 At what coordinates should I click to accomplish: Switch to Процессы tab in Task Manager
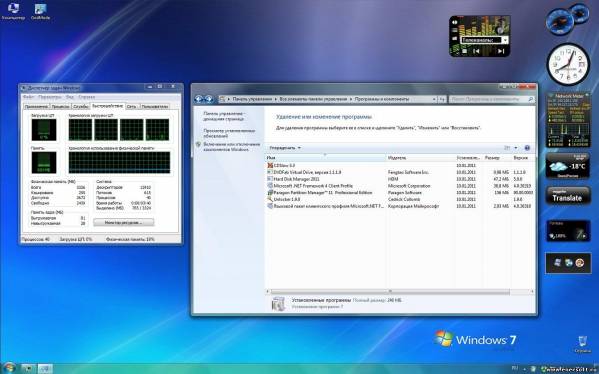[x=60, y=107]
